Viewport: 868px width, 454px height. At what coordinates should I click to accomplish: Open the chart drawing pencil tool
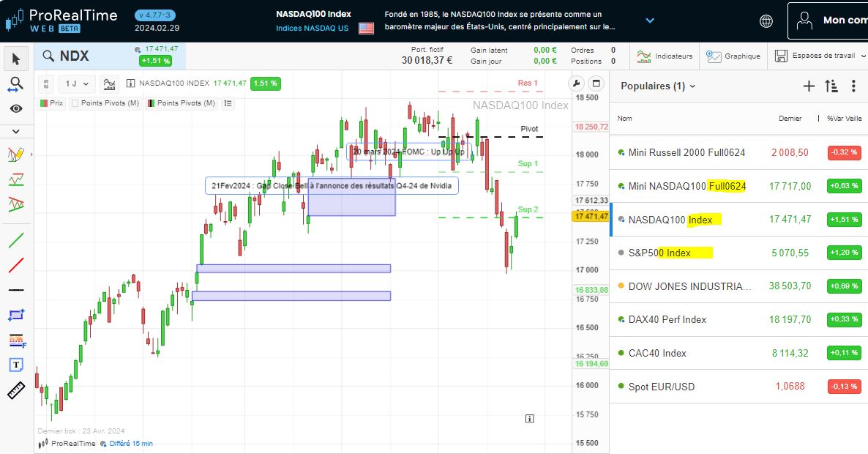coord(16,155)
